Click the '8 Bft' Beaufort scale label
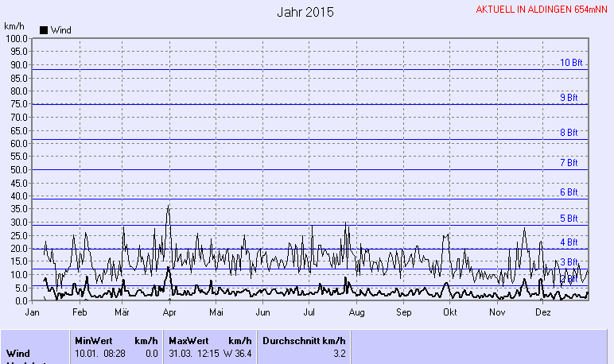 click(569, 133)
